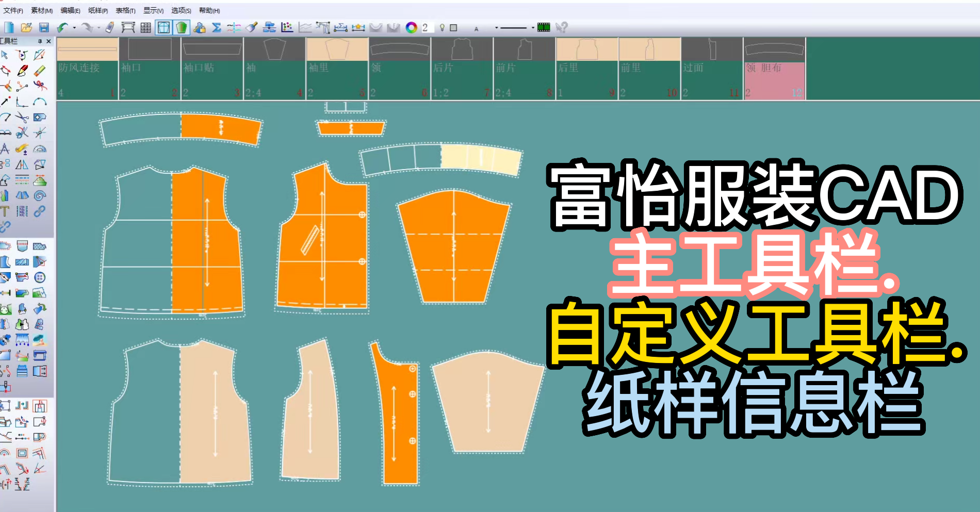Select the 防风连接 pattern piece
The height and width of the screenshot is (512, 980).
tap(88, 69)
